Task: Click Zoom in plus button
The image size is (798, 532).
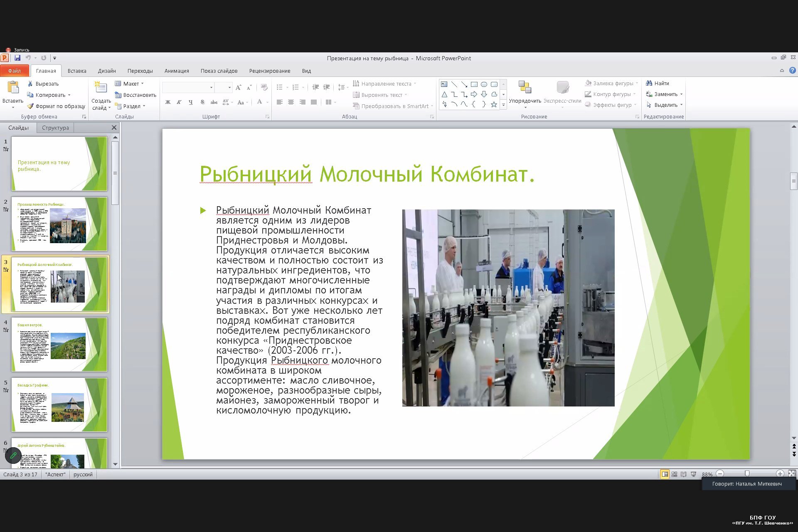Action: click(780, 474)
